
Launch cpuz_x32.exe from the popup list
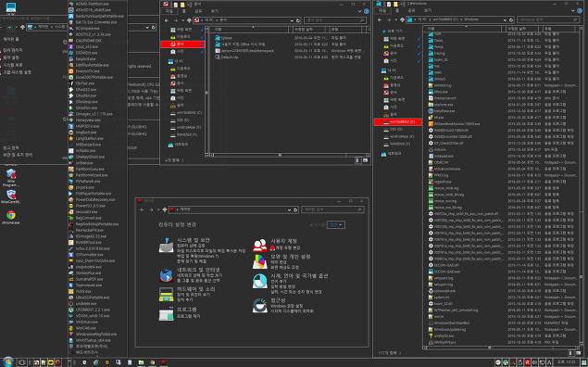[x=87, y=46]
